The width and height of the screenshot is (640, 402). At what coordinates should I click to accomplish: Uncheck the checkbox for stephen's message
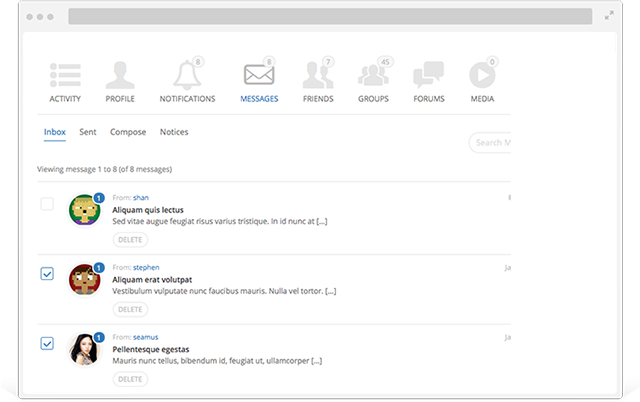(x=47, y=274)
